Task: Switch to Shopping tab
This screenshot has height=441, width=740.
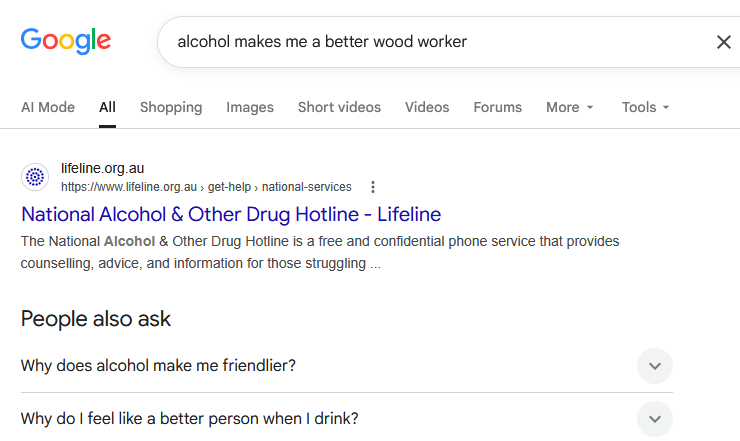Action: pos(171,107)
